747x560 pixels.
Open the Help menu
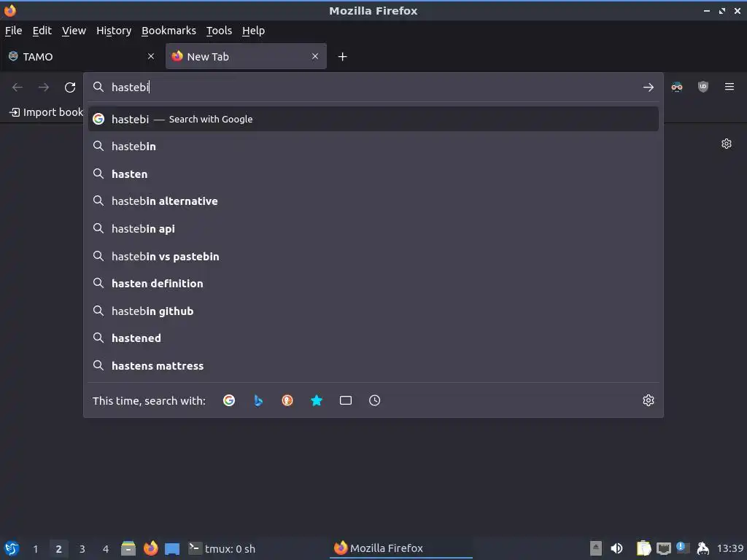point(253,31)
